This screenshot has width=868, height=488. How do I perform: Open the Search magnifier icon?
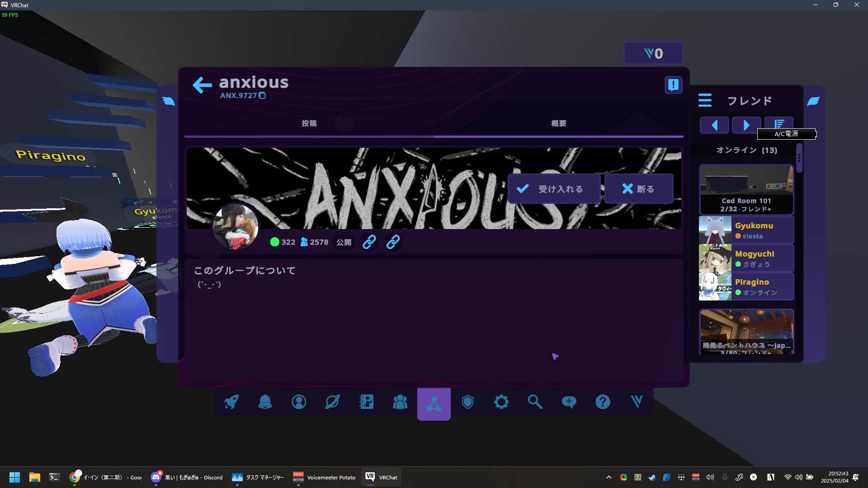535,402
